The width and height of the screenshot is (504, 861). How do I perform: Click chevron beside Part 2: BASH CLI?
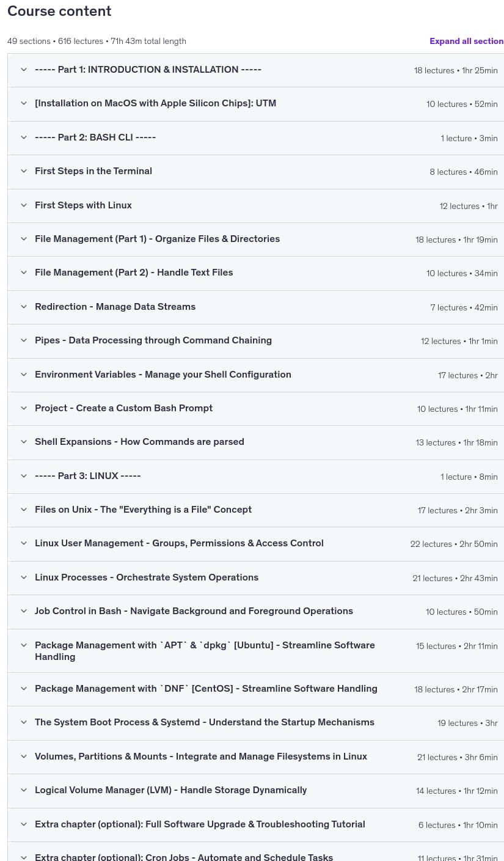point(24,137)
